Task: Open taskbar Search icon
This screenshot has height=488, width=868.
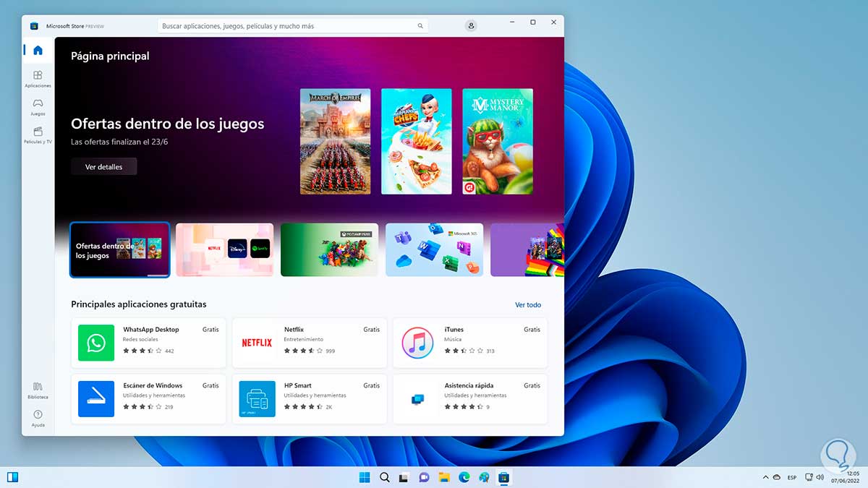Action: (x=385, y=477)
